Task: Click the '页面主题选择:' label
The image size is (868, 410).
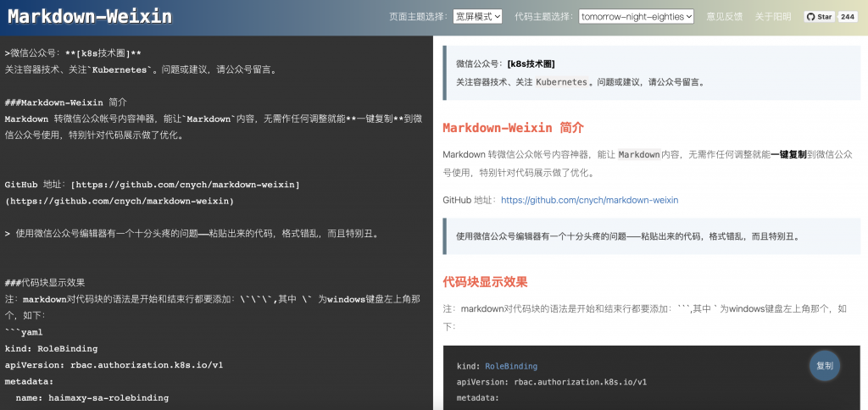Action: [x=419, y=17]
